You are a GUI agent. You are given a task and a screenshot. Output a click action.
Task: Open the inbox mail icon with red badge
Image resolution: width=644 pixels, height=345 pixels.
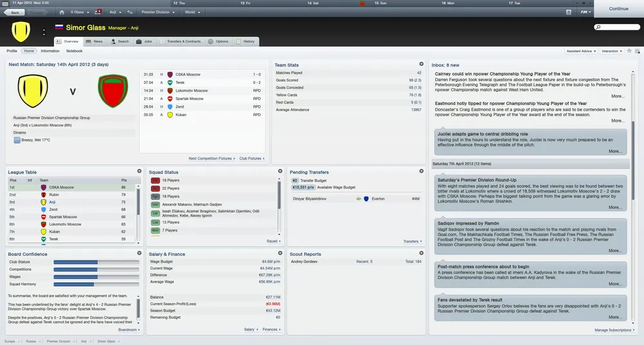coord(98,12)
